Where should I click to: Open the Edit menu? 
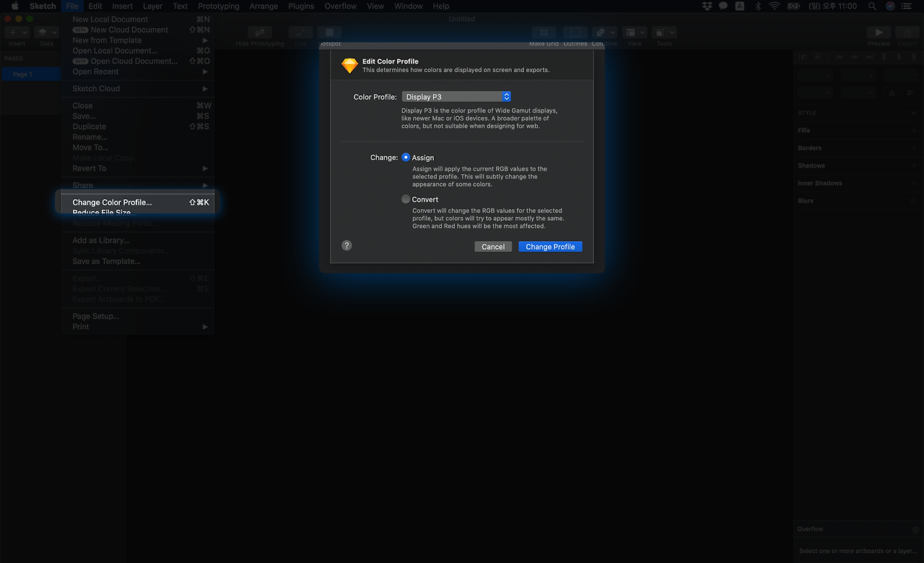tap(95, 6)
